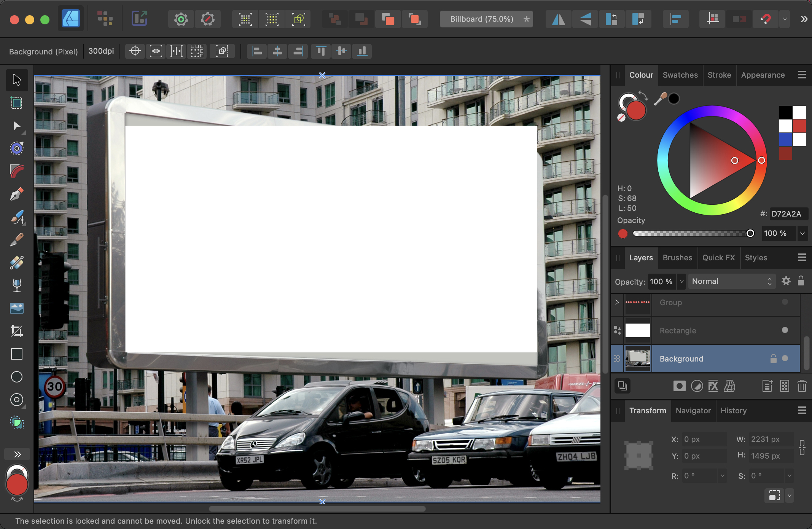
Task: Open the Styles tab
Action: (x=756, y=258)
